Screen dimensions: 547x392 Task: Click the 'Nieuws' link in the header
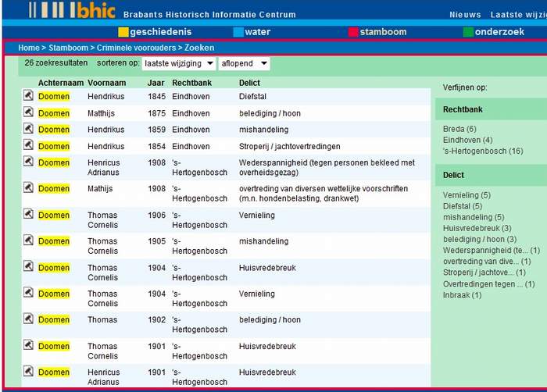465,15
